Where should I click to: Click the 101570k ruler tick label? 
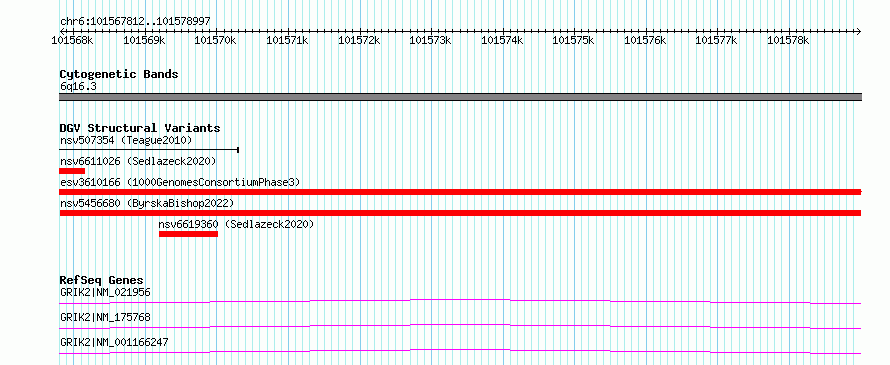(x=216, y=40)
